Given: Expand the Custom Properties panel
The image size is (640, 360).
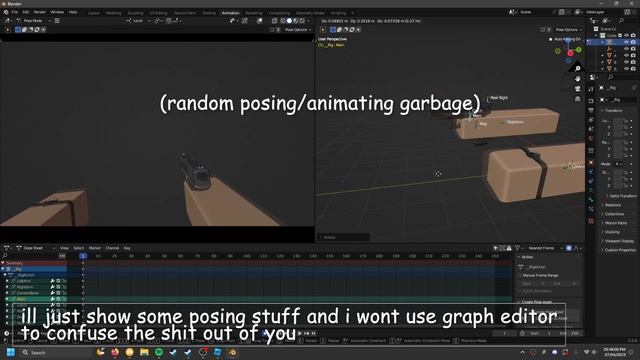Looking at the screenshot, I should point(619,250).
